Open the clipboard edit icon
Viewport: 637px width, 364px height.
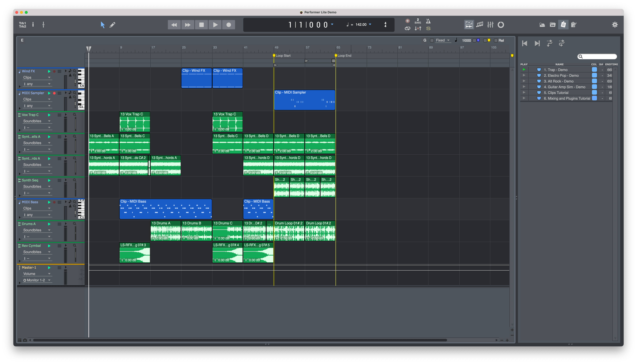(x=574, y=25)
